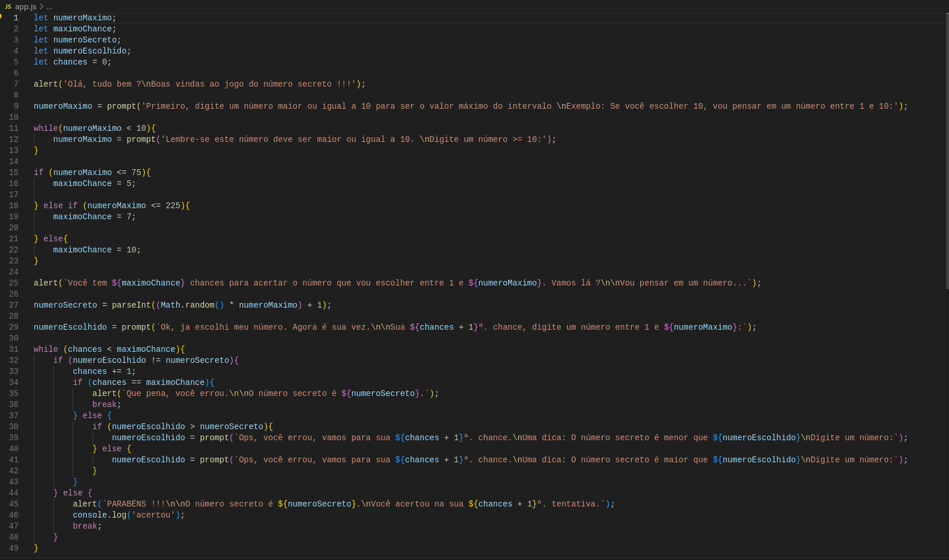Screen dimensions: 949x560
Task: Click 'maior que' text on line 41
Action: coord(686,460)
